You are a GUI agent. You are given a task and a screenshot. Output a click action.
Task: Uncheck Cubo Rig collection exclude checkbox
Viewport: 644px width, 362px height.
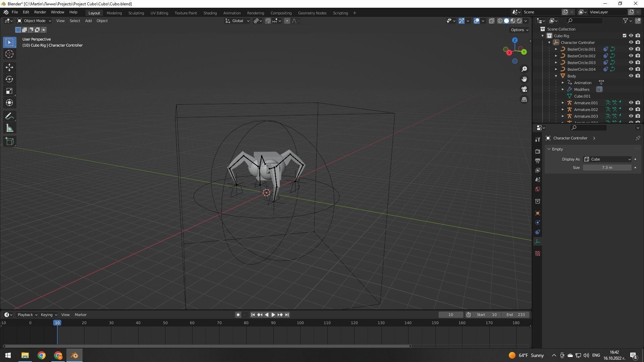624,36
